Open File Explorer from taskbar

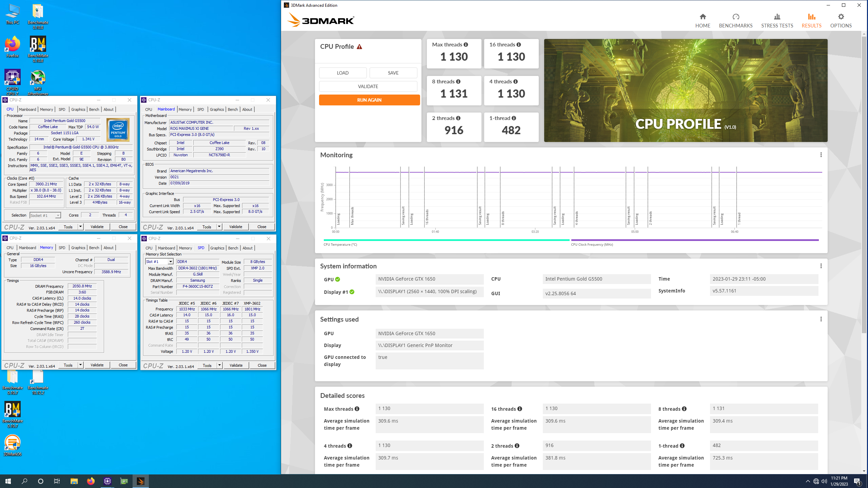click(74, 481)
